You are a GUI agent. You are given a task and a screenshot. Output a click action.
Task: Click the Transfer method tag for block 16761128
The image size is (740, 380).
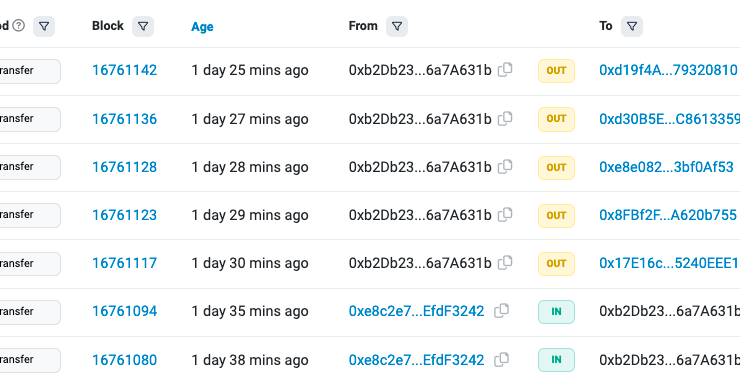30,168
